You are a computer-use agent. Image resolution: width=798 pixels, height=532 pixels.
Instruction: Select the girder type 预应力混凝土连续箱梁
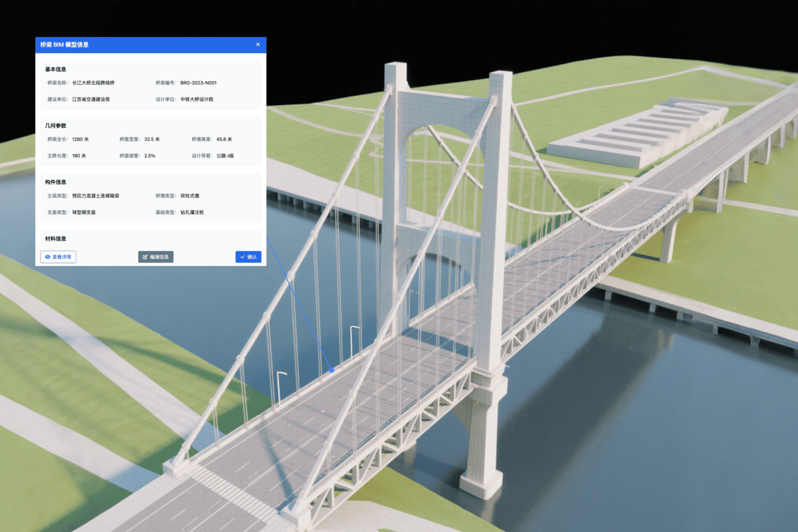point(95,196)
